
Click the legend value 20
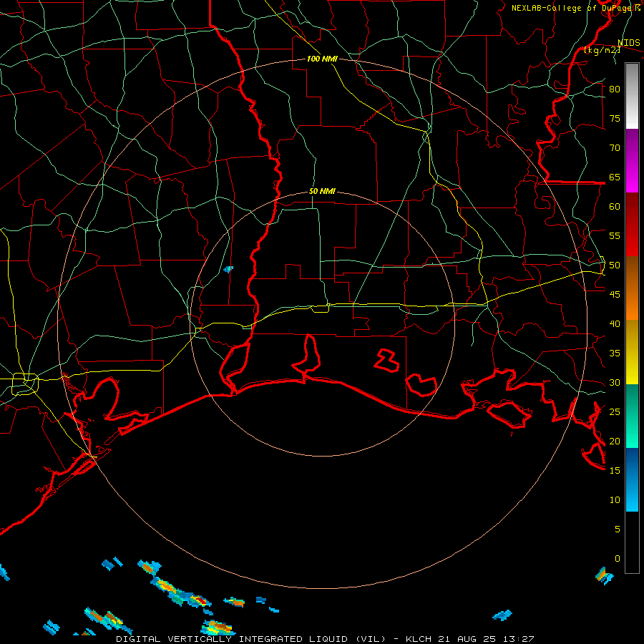[x=615, y=441]
